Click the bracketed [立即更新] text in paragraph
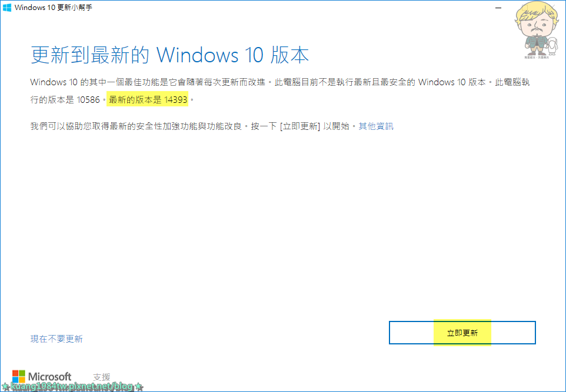Viewport: 566px width, 392px height. click(300, 126)
